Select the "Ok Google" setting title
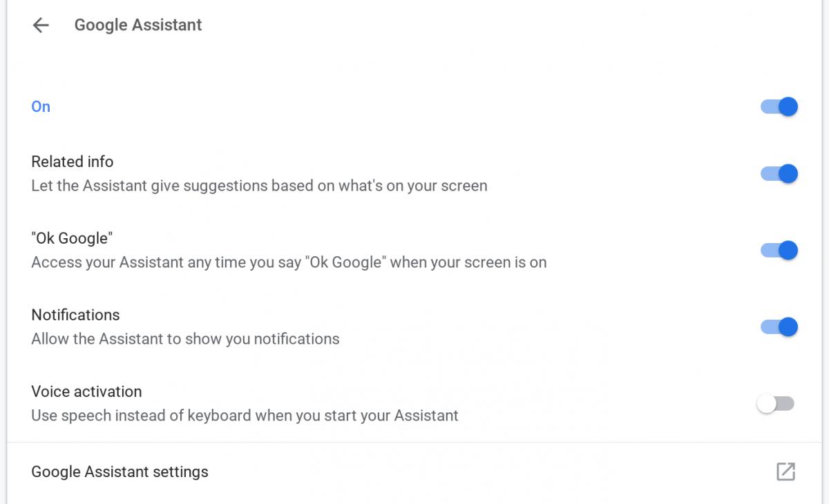The image size is (829, 504). (x=72, y=239)
